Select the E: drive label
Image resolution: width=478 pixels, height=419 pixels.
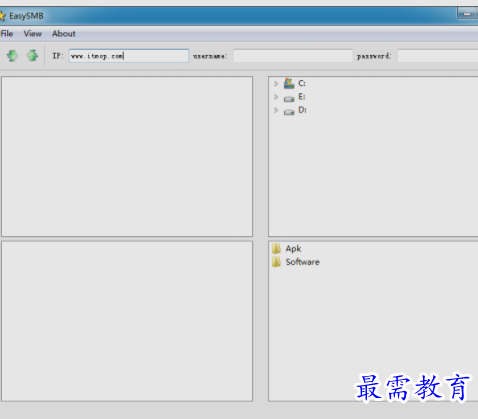(x=302, y=97)
